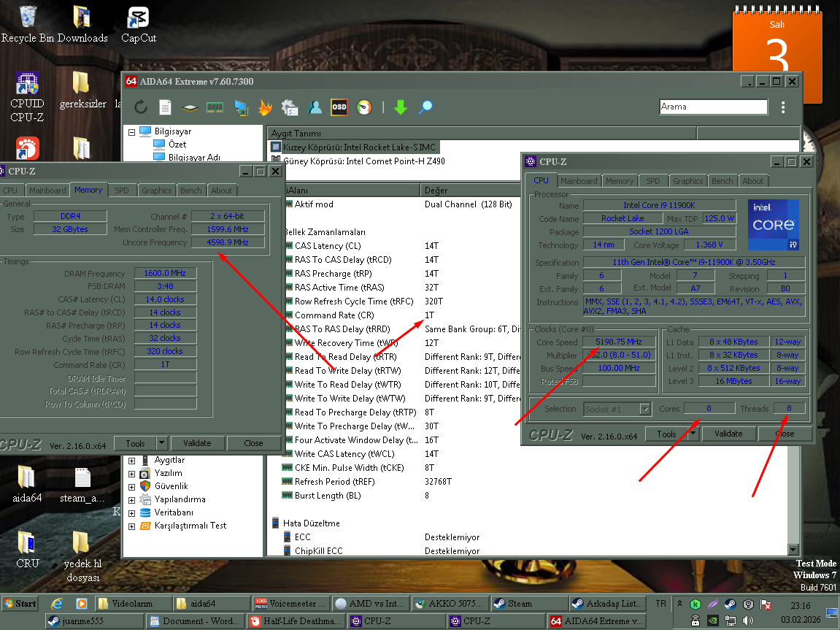Open About tab in right CPU-Z window
The image size is (840, 630).
point(752,181)
